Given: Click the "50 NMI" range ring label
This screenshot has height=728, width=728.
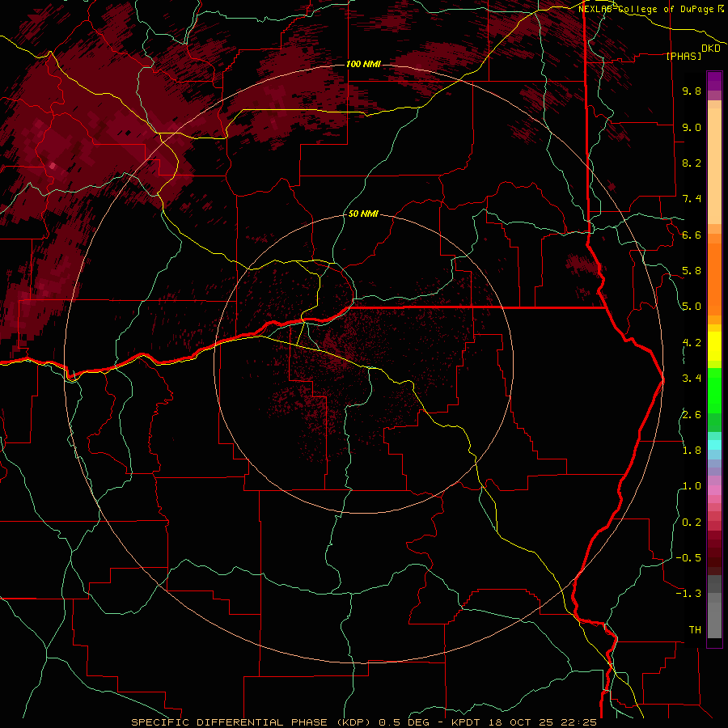Looking at the screenshot, I should [363, 214].
